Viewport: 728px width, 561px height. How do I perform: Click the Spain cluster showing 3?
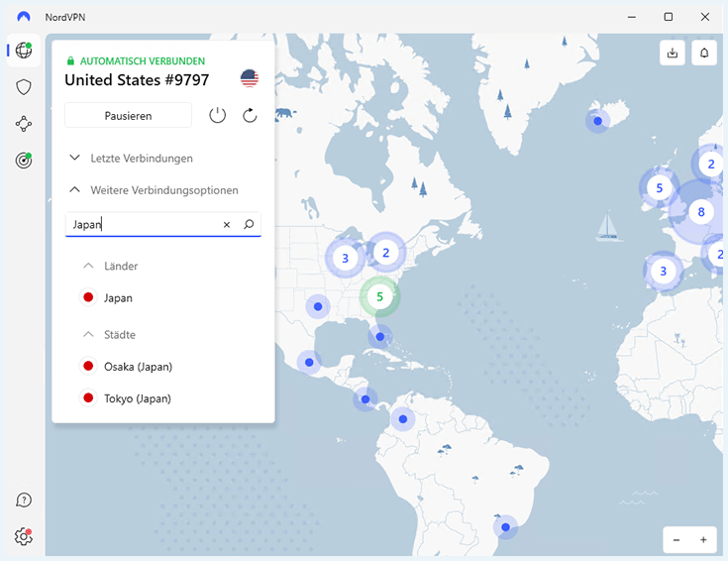tap(663, 271)
